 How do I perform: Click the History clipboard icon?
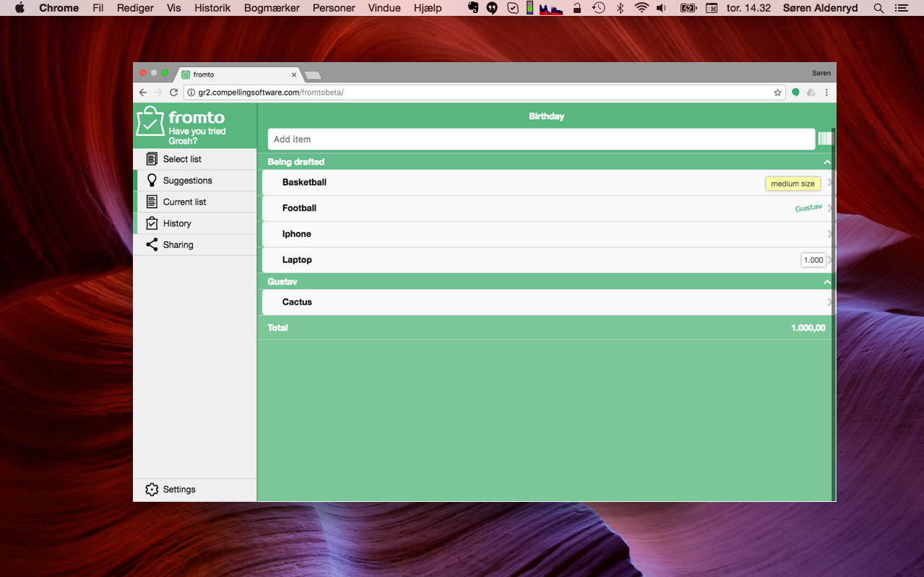coord(152,223)
